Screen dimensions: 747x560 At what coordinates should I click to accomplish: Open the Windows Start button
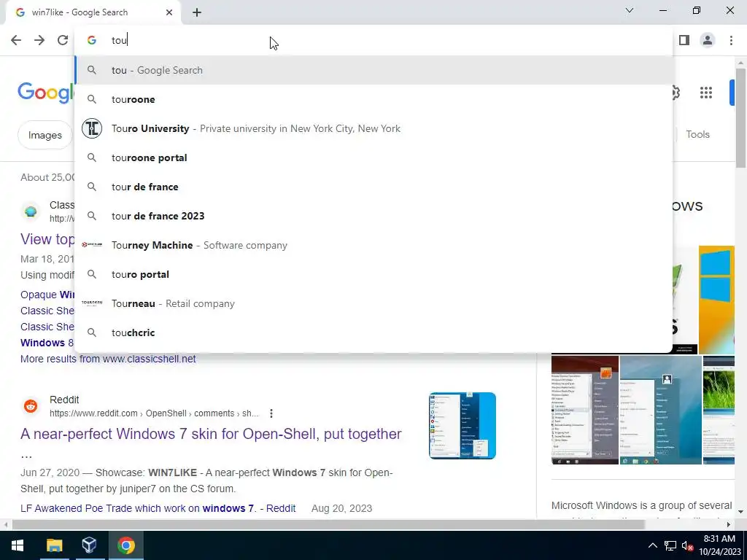(18, 545)
